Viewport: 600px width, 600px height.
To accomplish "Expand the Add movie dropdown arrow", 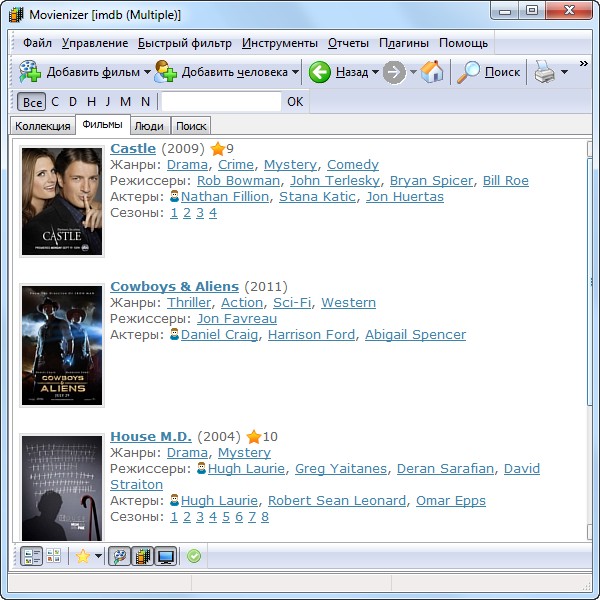I will [146, 72].
